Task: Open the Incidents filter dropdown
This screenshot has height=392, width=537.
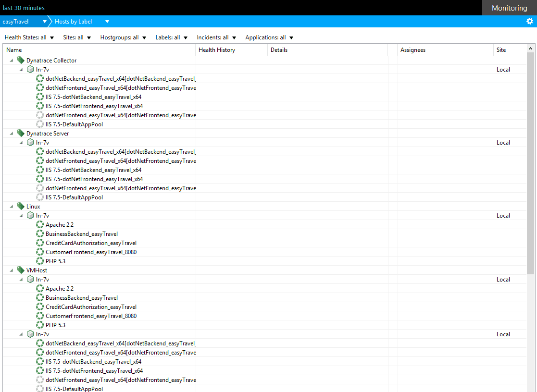Action: point(216,37)
